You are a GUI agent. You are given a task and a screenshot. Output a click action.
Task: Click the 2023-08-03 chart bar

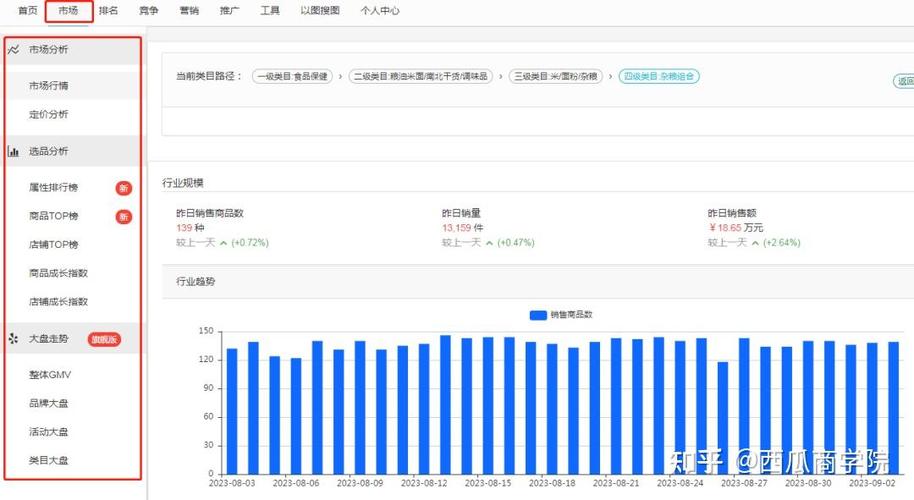(232, 411)
